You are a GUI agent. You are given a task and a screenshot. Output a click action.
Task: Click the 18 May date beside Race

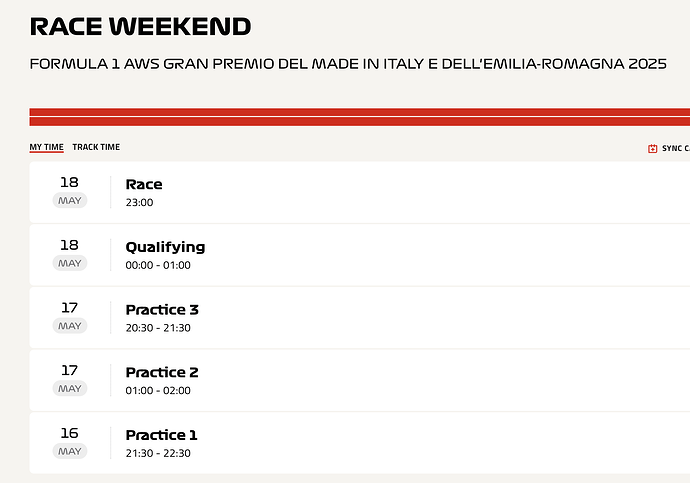[70, 192]
